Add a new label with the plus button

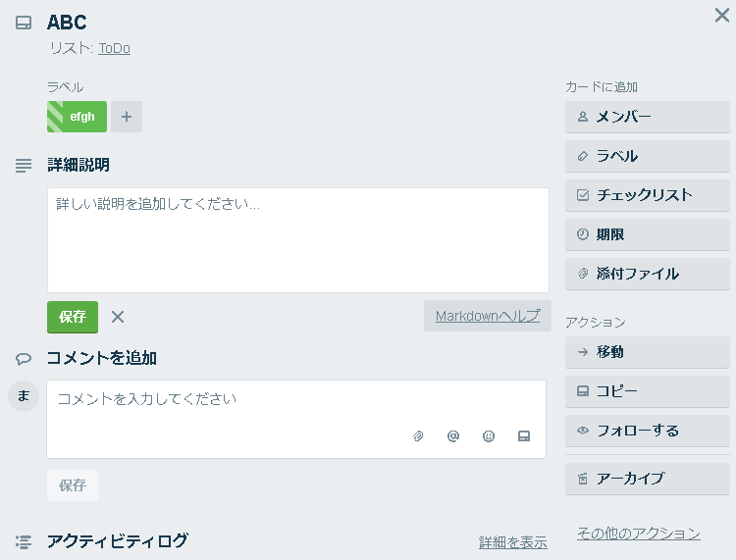click(127, 117)
